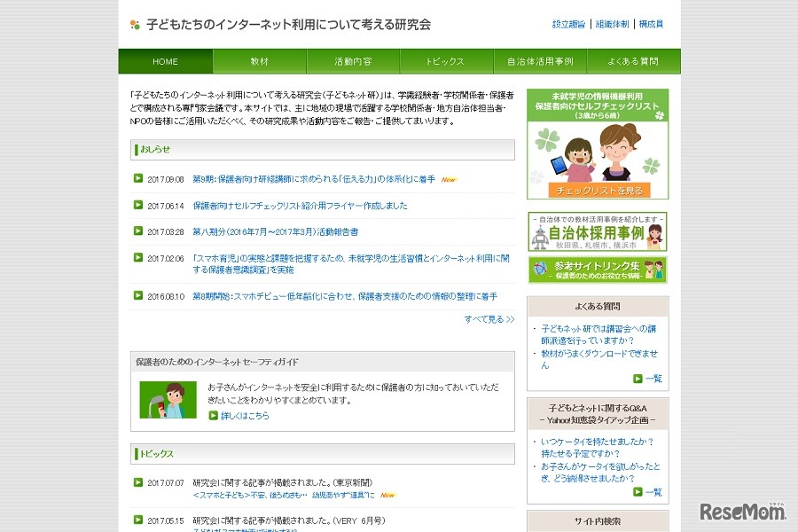Image resolution: width=798 pixels, height=532 pixels.
Task: Expand the トピックス section heading
Action: [x=160, y=453]
